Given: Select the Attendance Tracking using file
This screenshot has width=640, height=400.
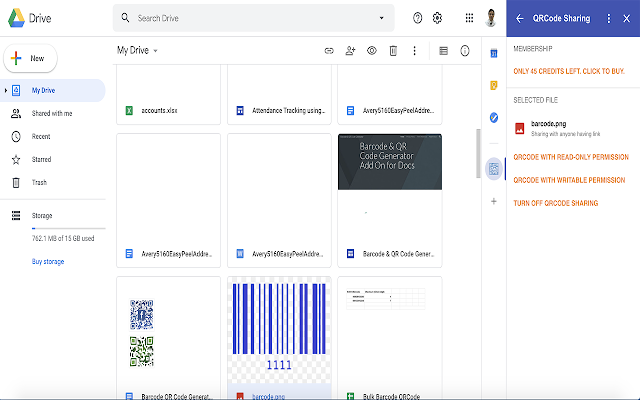Looking at the screenshot, I should pos(288,110).
